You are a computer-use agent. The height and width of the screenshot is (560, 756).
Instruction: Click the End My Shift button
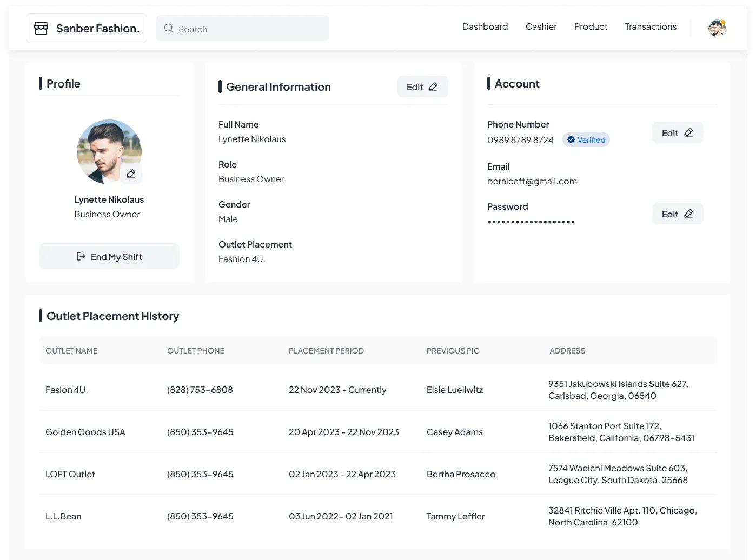pos(109,256)
